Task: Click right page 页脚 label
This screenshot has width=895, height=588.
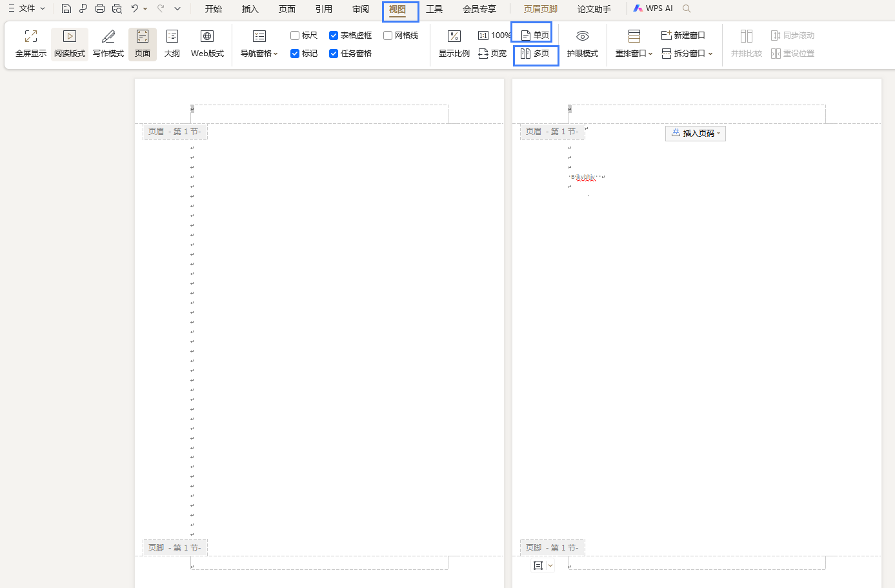Action: tap(552, 547)
